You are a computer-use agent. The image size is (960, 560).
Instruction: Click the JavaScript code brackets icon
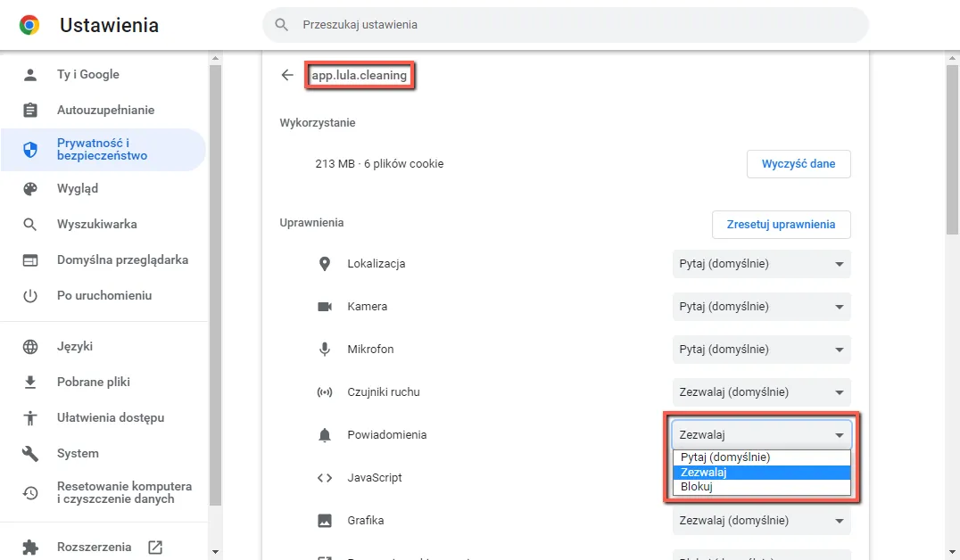pos(325,478)
